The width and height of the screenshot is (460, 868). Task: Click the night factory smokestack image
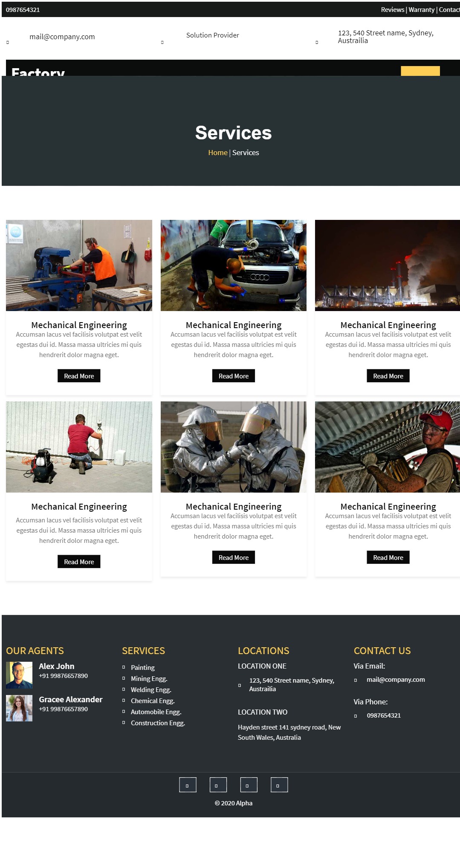(387, 265)
